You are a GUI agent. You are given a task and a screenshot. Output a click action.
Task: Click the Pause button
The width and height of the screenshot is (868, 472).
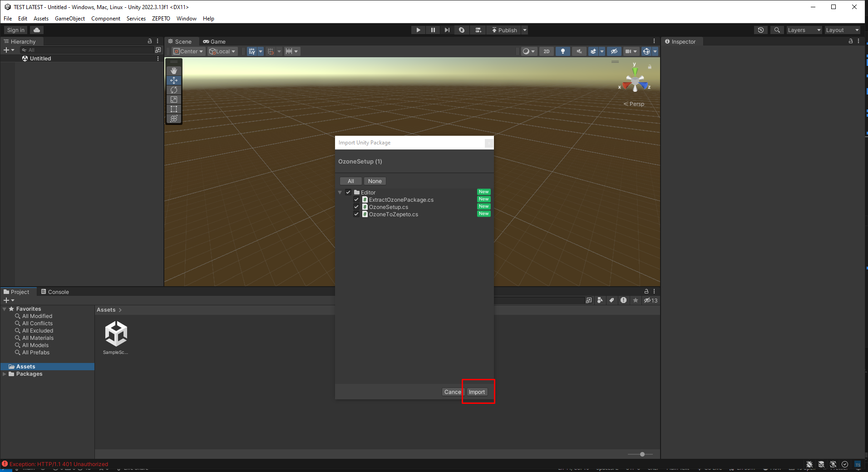[x=433, y=30]
